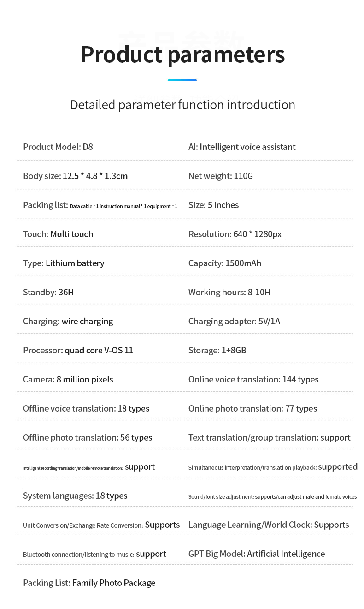Click Charging adapter: 5V/1A text
364x609 pixels.
pos(234,321)
